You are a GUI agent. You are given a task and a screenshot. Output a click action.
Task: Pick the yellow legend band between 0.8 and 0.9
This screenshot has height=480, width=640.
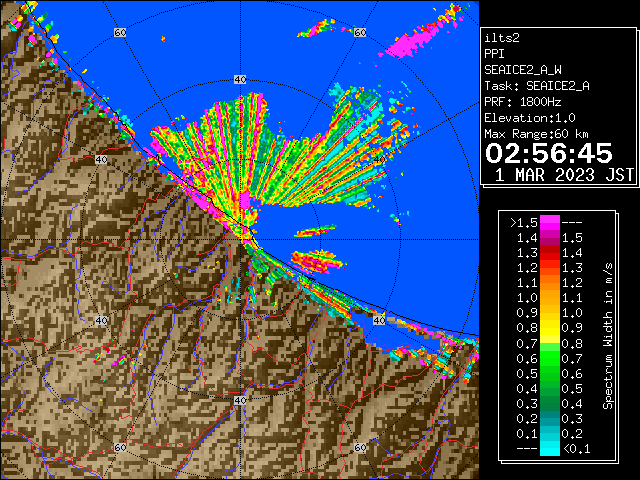tap(550, 328)
